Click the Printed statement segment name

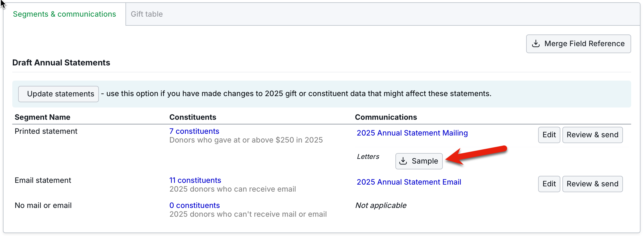pos(46,131)
